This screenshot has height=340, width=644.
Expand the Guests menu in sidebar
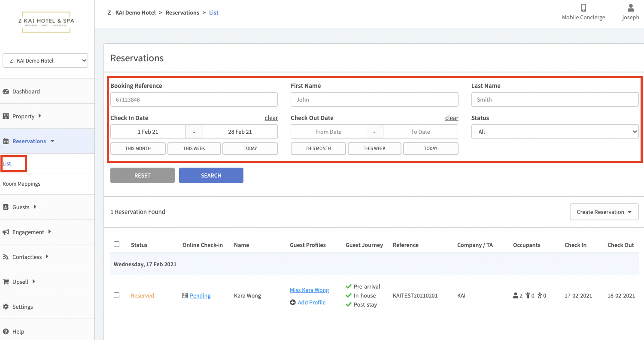[21, 207]
